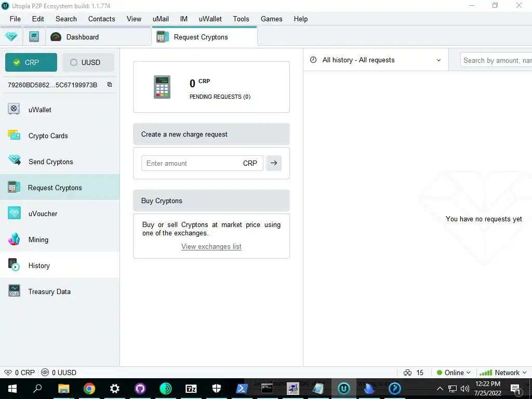Focus the Enter amount field
Screen dimensions: 532x399
coord(202,163)
